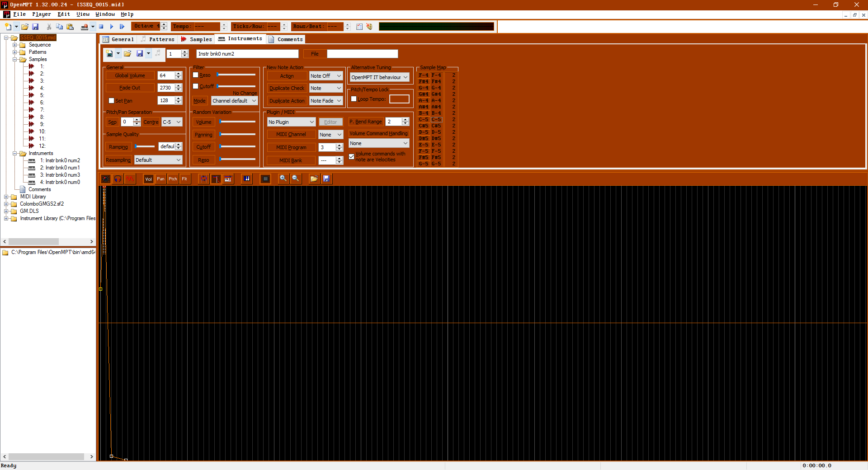Open the New Note Action dropdown
The image size is (868, 470).
pyautogui.click(x=325, y=76)
